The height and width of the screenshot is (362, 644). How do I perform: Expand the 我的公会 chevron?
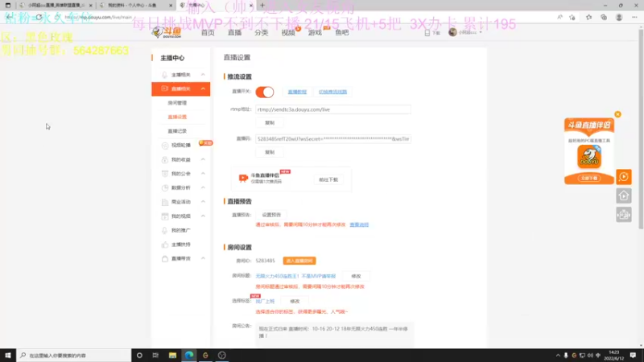pos(203,174)
